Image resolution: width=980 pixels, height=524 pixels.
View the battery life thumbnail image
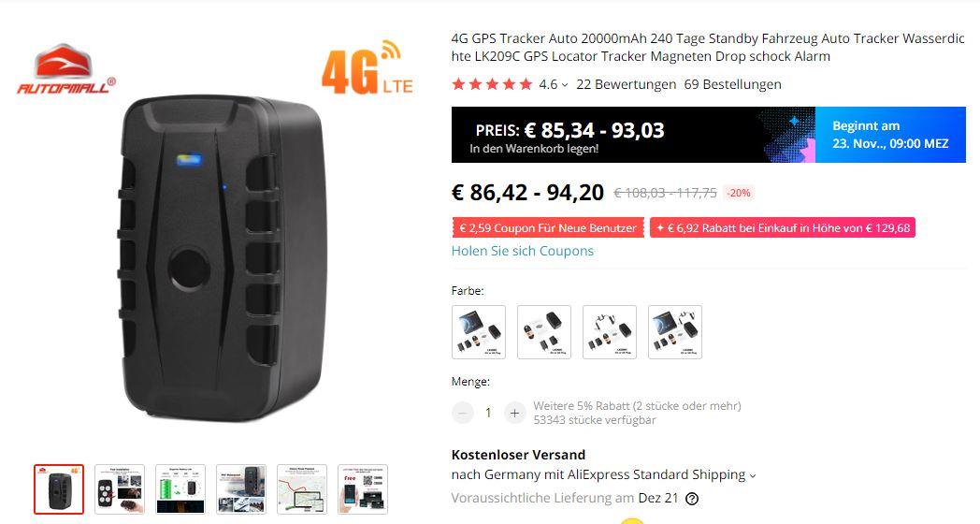tap(180, 489)
